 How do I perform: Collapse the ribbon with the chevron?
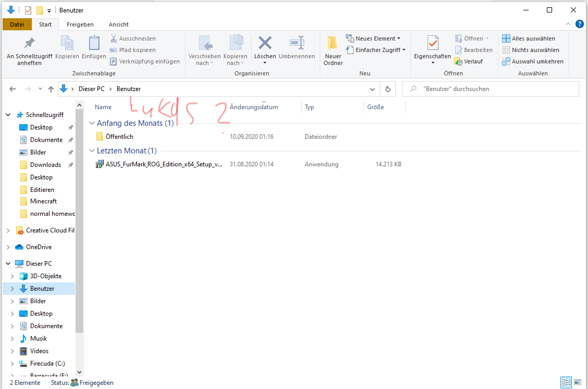coord(568,24)
